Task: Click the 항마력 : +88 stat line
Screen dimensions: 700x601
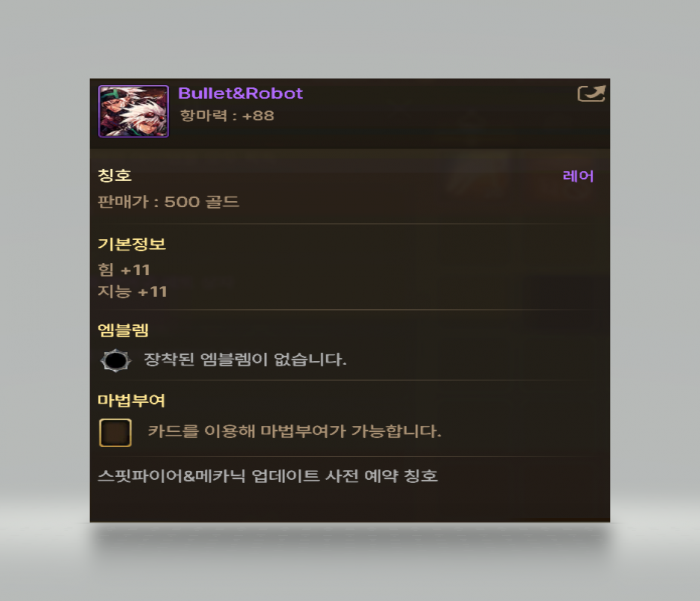Action: pos(227,116)
